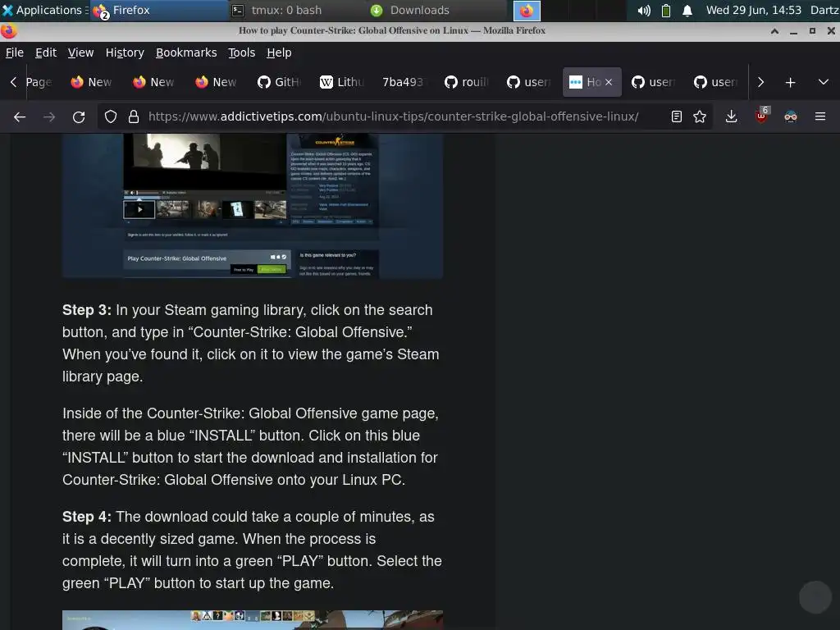Click the Firefox workspace icon in the panel
The height and width of the screenshot is (630, 840).
(527, 10)
